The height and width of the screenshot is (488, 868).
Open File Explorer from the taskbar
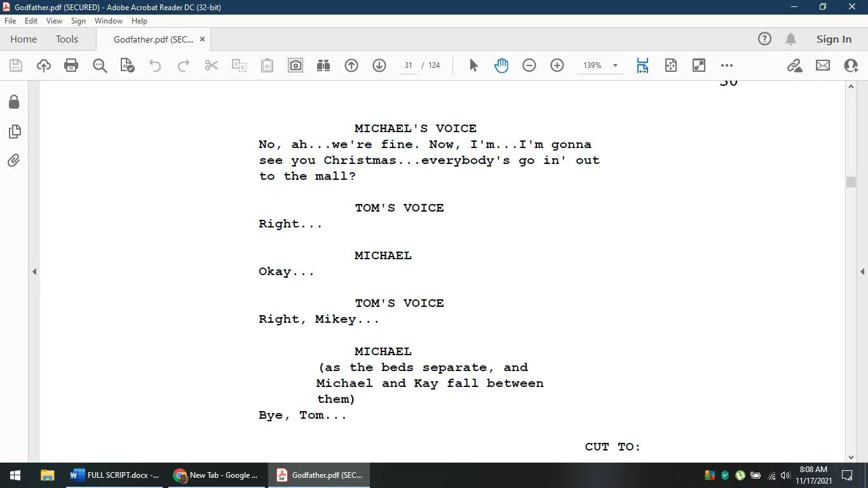47,475
